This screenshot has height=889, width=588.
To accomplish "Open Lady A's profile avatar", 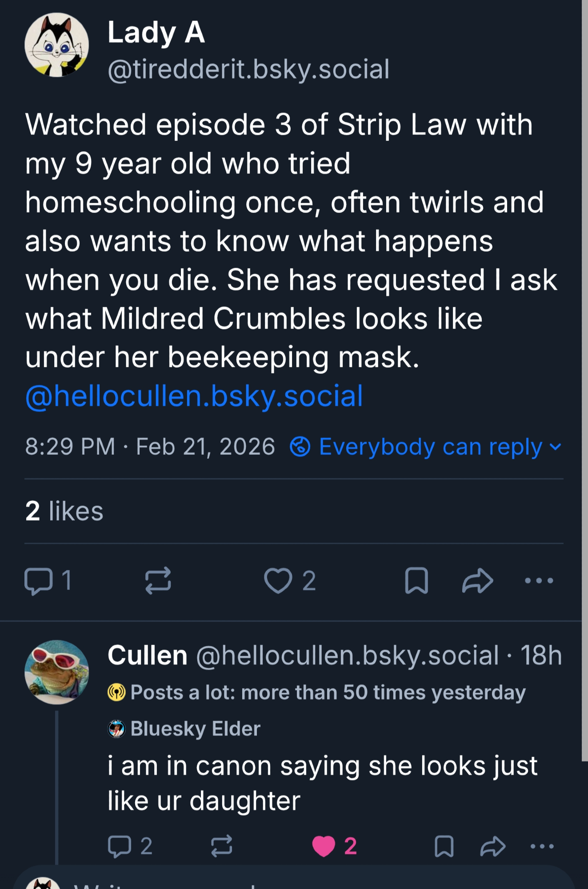I will (x=56, y=45).
